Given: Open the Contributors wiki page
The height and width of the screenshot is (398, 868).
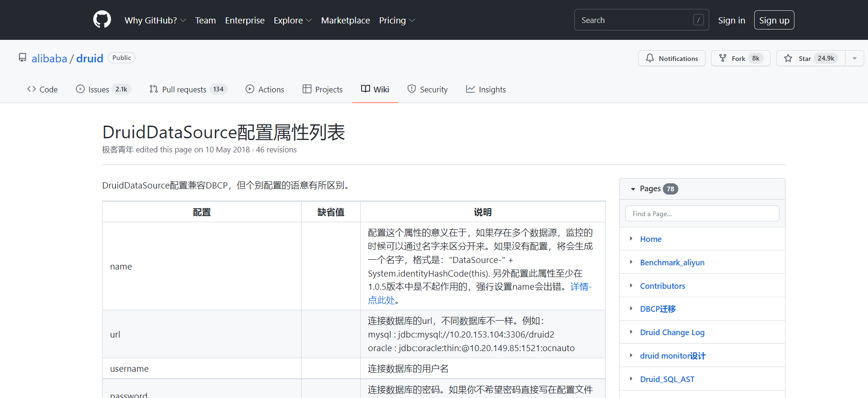Looking at the screenshot, I should click(x=662, y=286).
